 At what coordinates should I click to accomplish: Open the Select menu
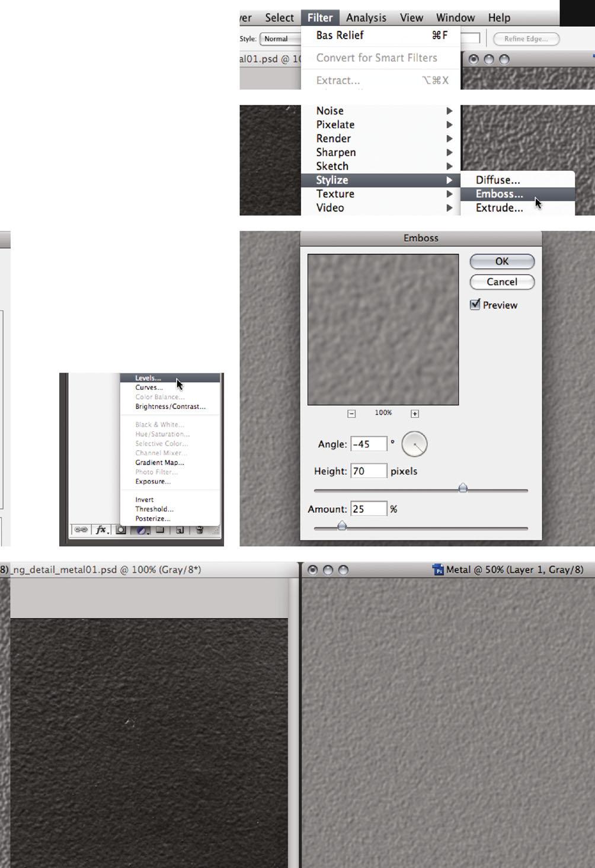pyautogui.click(x=279, y=18)
